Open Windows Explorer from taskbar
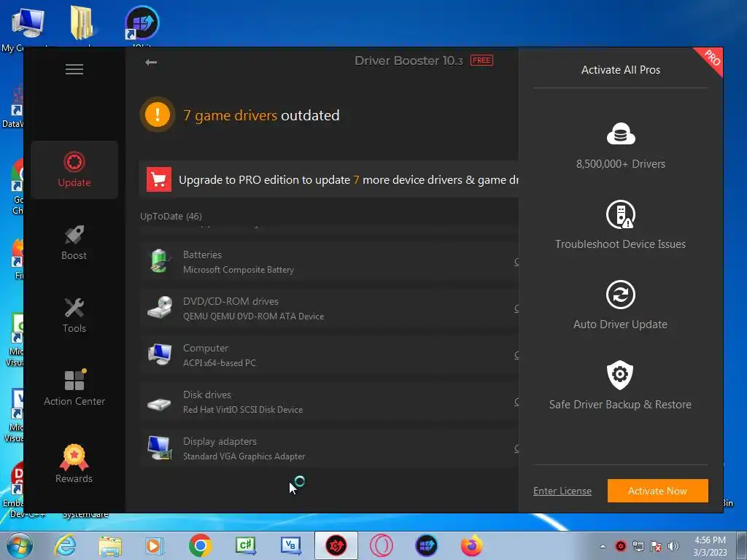 (x=110, y=545)
